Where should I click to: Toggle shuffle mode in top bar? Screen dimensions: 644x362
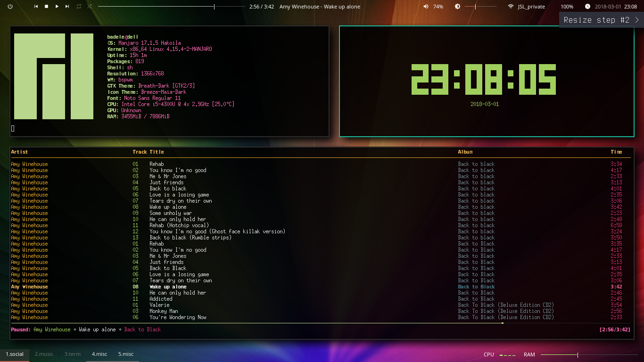(90, 7)
